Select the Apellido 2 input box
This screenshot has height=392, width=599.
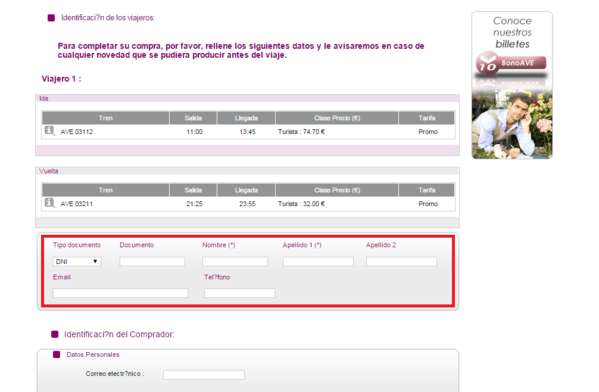401,261
